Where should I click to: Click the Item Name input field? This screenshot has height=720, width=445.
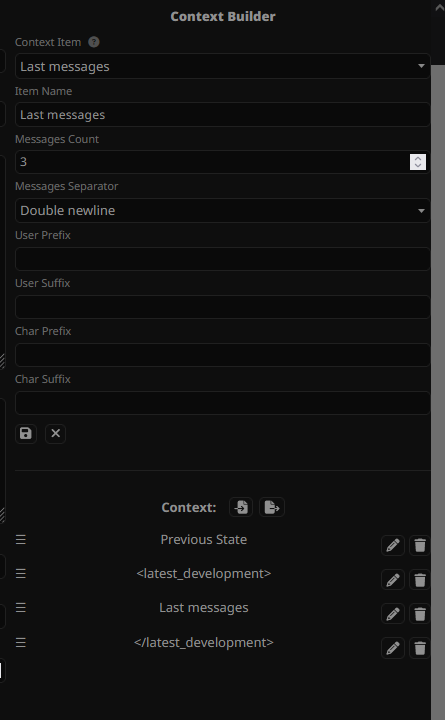point(223,114)
